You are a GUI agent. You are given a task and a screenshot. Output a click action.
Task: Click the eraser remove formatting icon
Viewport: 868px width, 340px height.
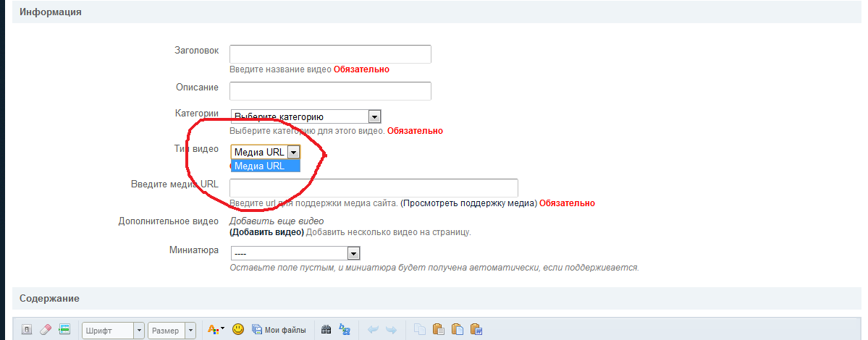[x=46, y=330]
